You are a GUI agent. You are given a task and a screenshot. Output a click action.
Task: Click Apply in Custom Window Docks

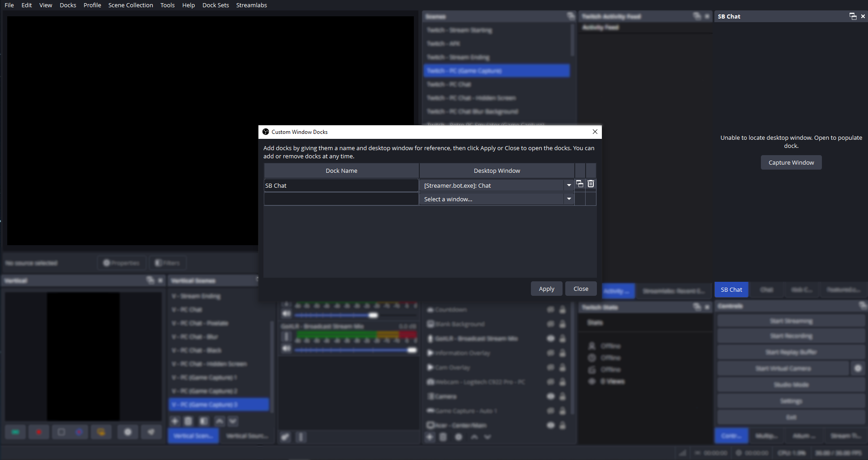546,289
